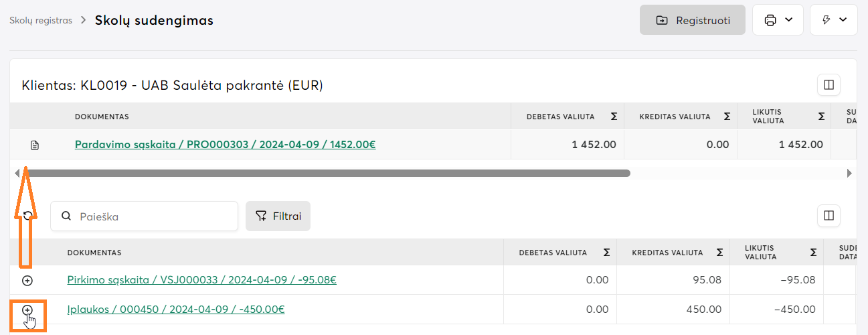Click the document icon beside PRO000303 row

click(35, 145)
